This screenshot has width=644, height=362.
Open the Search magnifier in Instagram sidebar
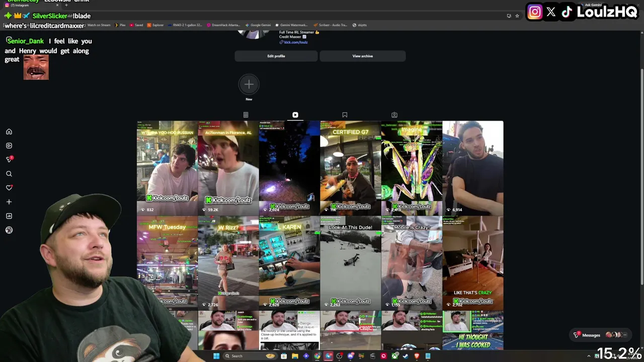pyautogui.click(x=9, y=174)
